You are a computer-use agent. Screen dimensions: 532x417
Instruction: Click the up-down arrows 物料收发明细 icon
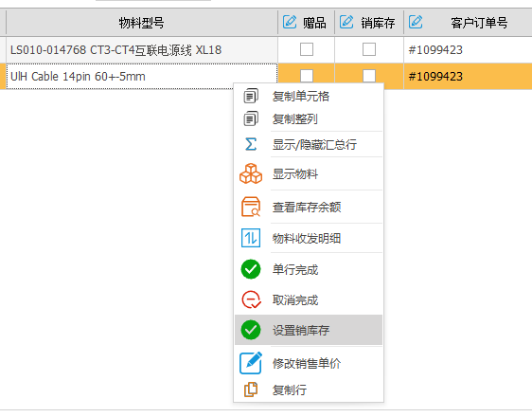(x=251, y=238)
